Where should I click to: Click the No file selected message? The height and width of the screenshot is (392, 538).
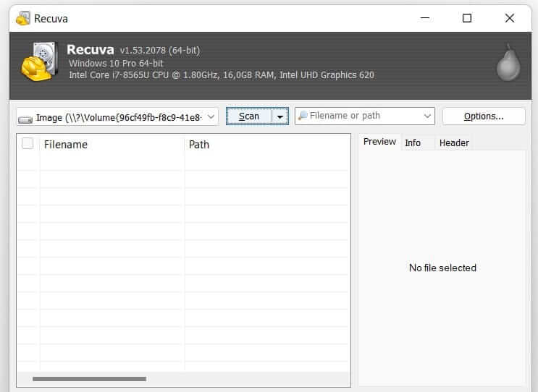pyautogui.click(x=442, y=268)
